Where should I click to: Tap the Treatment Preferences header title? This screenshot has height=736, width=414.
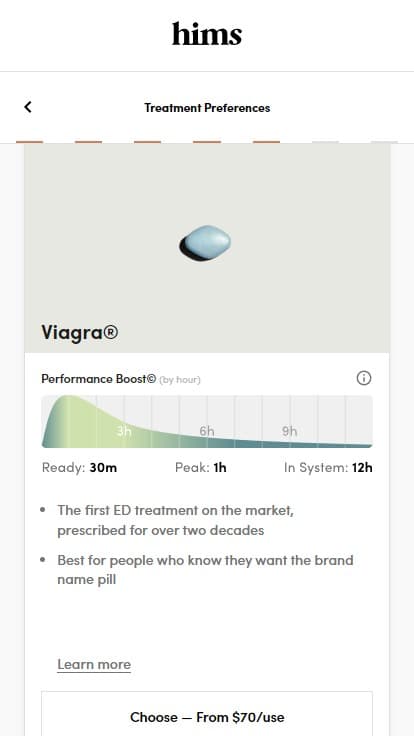pos(207,107)
